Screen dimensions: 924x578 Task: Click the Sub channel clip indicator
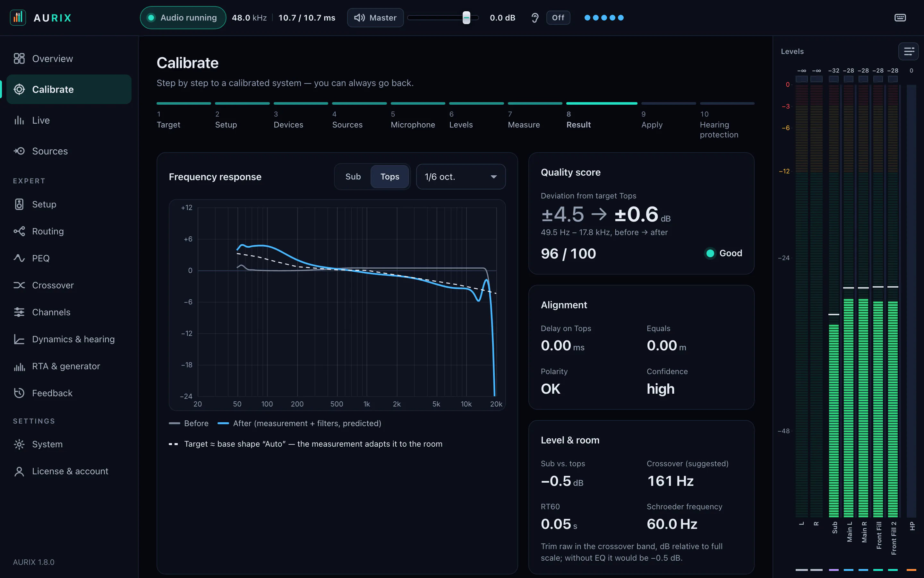pos(834,79)
